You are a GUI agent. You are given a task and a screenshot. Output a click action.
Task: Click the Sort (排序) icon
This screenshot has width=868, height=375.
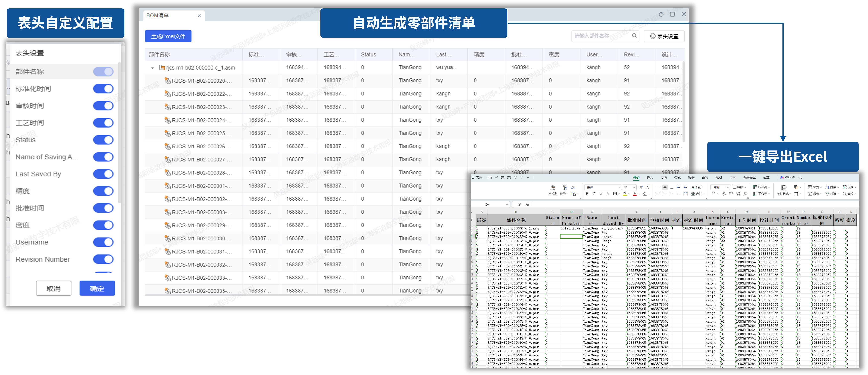click(x=827, y=187)
